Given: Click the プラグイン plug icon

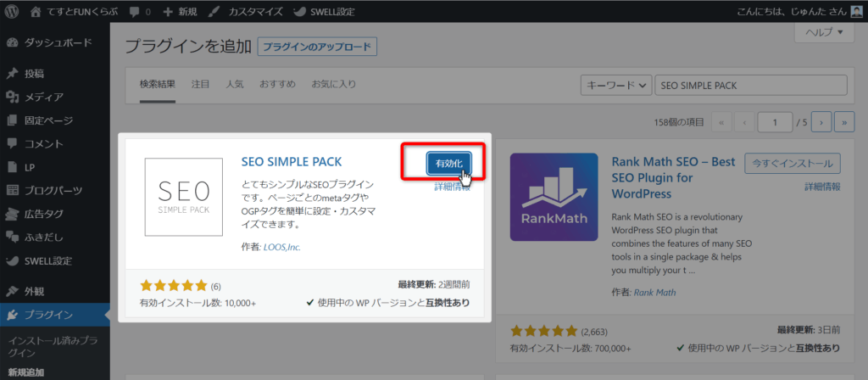Looking at the screenshot, I should 12,316.
